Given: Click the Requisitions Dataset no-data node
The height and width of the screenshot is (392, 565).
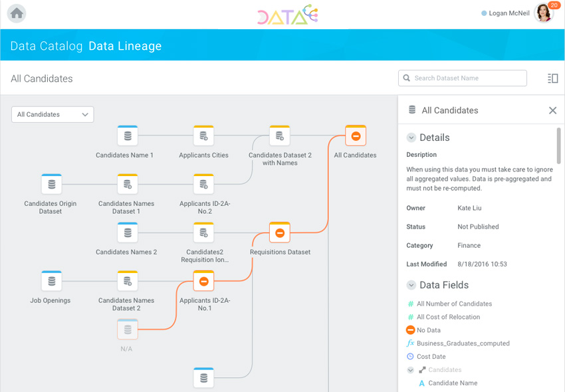Looking at the screenshot, I should [280, 233].
